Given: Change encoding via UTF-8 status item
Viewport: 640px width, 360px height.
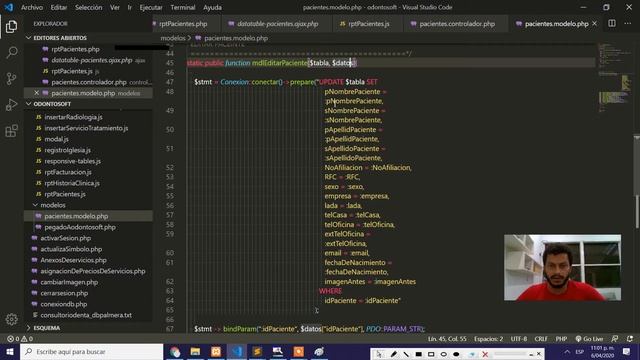Looking at the screenshot, I should point(518,339).
